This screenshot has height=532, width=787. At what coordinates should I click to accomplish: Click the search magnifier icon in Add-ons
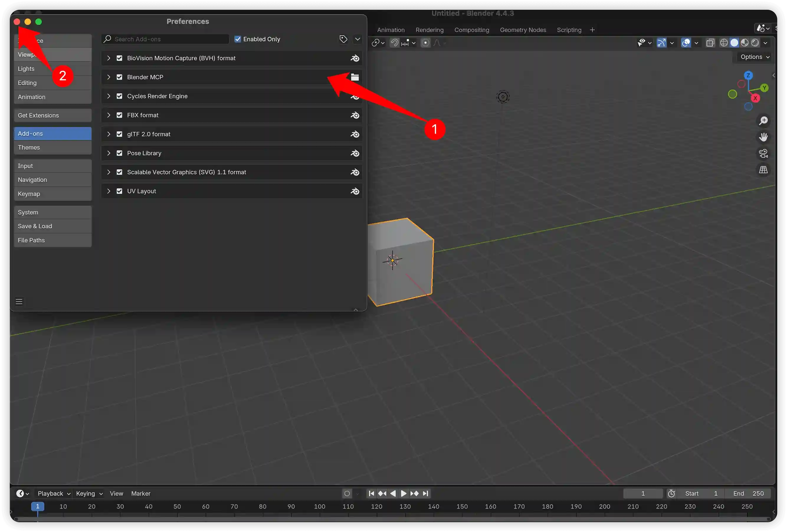(107, 39)
